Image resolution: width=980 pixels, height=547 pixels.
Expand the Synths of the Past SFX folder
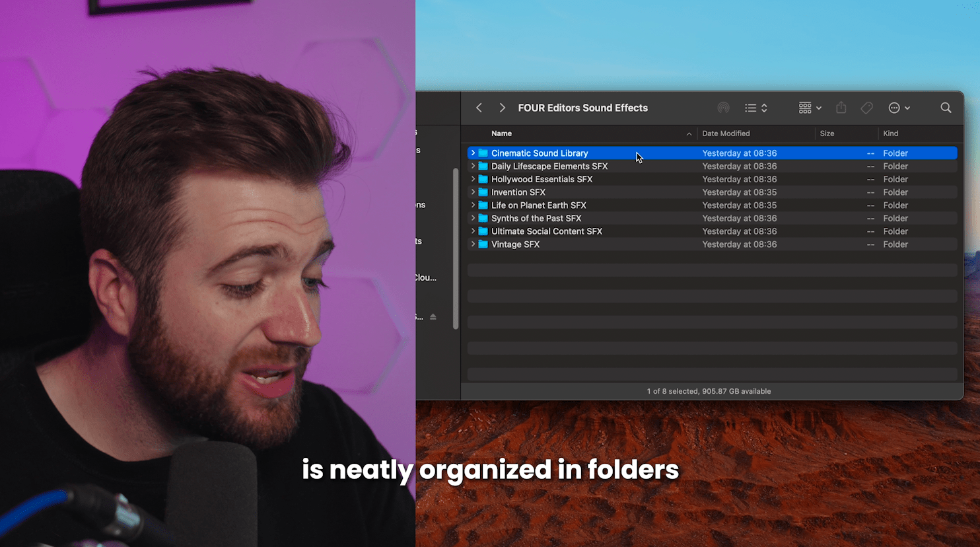tap(473, 218)
